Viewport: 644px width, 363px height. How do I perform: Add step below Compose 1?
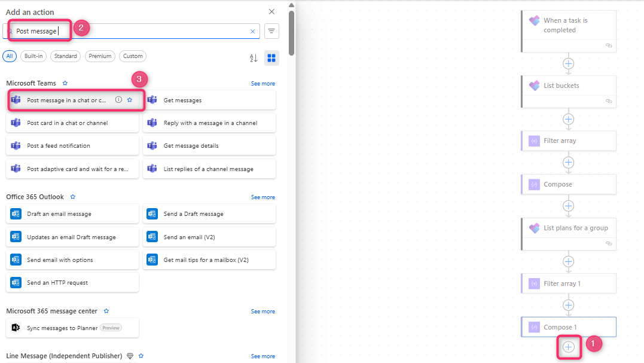pos(569,347)
